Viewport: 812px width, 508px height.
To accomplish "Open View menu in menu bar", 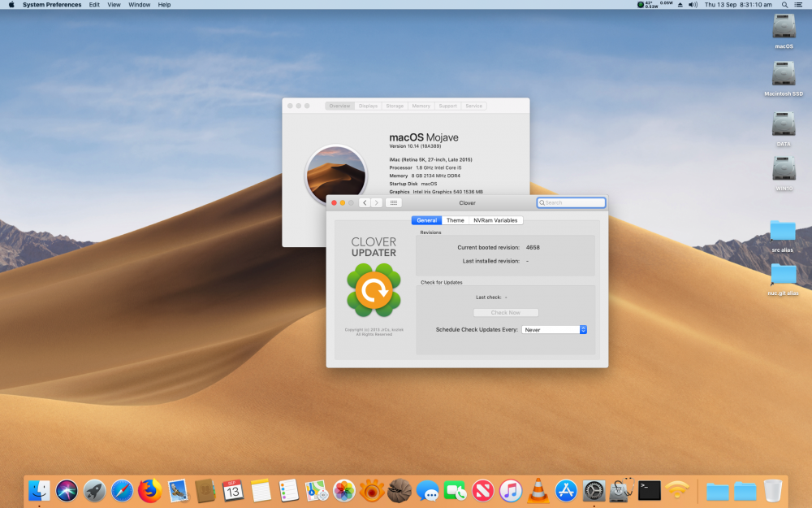I will coord(114,5).
